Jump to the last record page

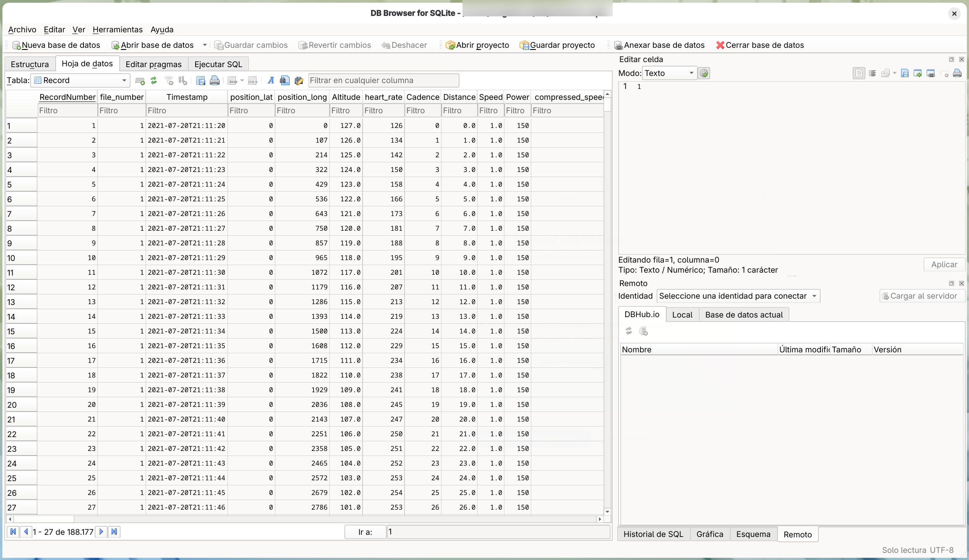pyautogui.click(x=114, y=531)
